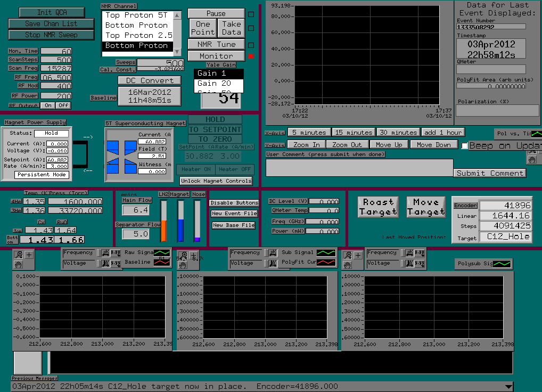Viewport: 542px width, 392px height.
Task: Expand the Previous Messages dropdown arrow
Action: [508, 387]
